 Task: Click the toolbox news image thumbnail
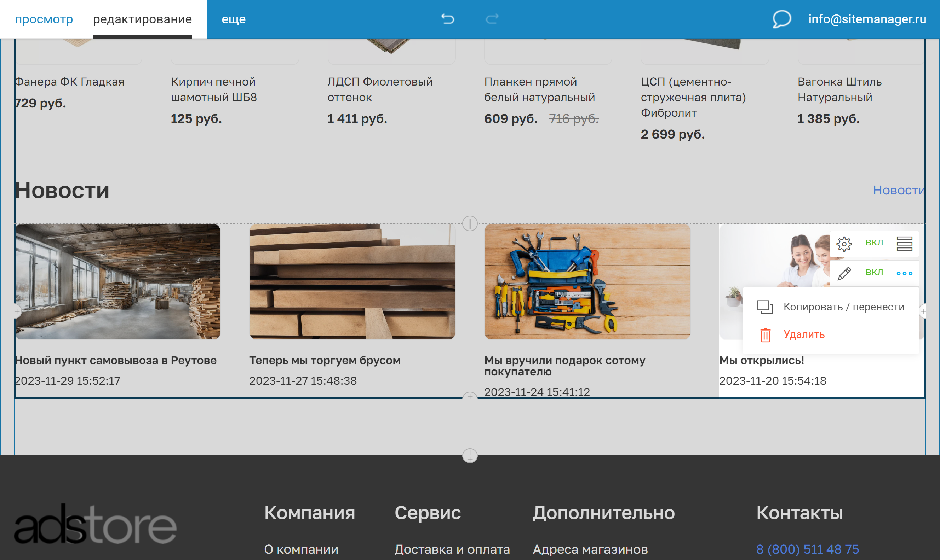point(587,281)
